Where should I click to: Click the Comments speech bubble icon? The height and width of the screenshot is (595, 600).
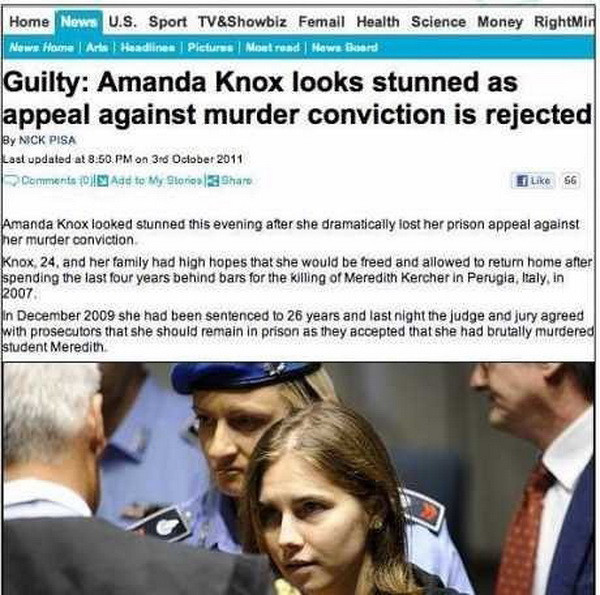(11, 180)
